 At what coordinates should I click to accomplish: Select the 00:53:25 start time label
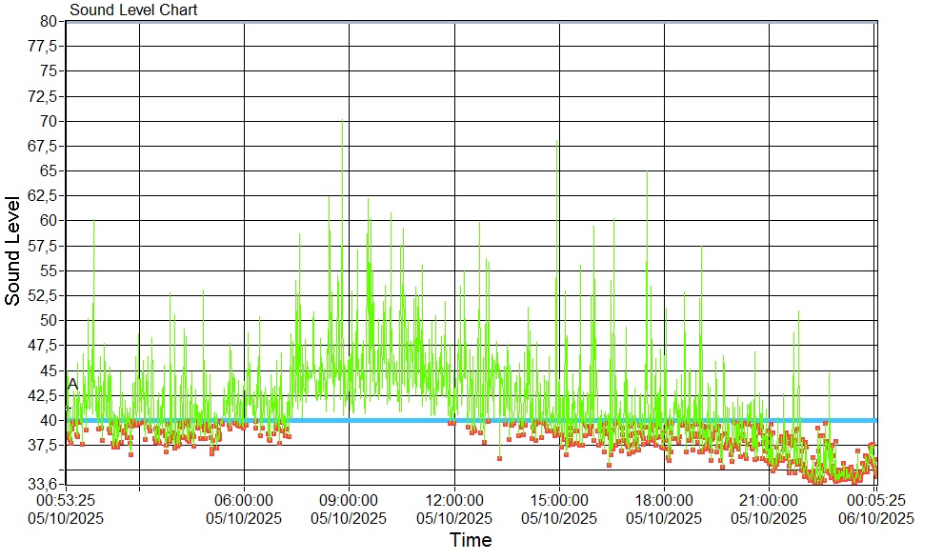click(x=65, y=500)
